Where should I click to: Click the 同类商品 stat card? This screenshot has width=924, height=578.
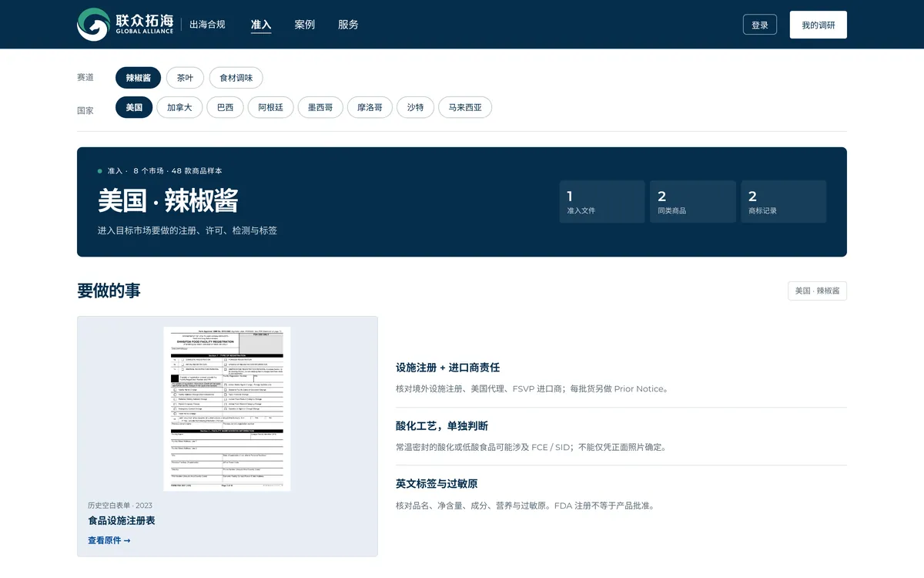(x=693, y=202)
